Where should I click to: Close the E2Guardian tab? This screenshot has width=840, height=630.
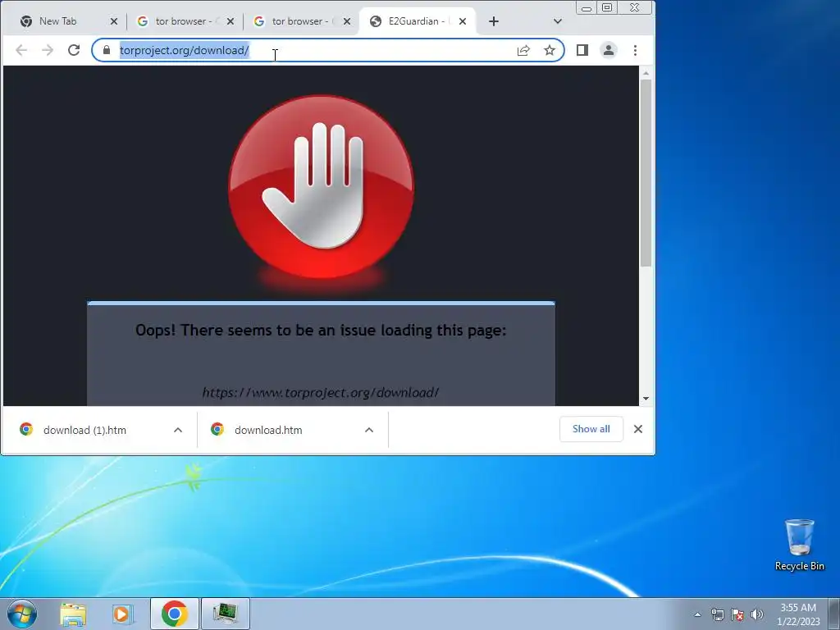pos(463,21)
